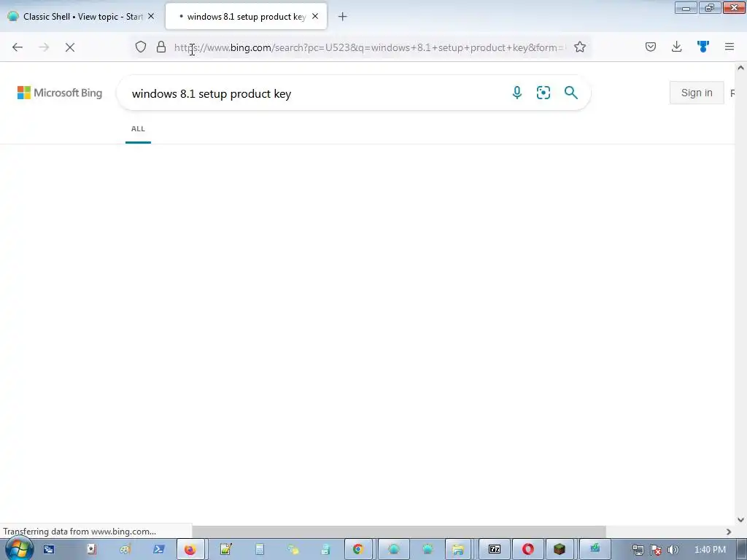747x560 pixels.
Task: Click the Bing magnifier search button
Action: tap(570, 93)
